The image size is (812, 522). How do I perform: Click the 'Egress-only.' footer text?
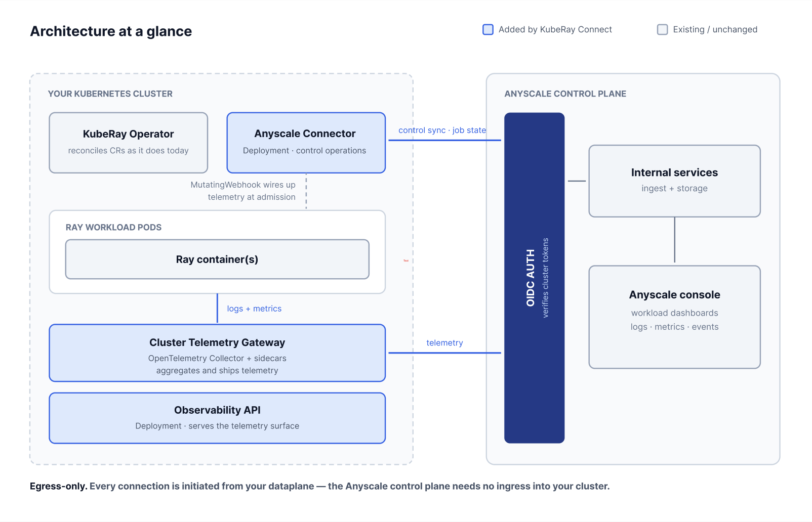(x=58, y=486)
